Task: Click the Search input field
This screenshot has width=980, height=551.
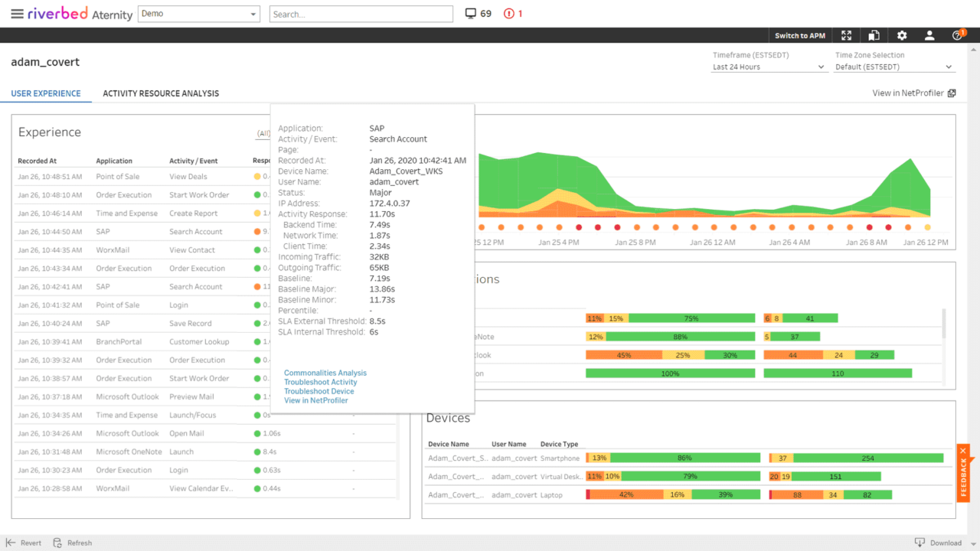Action: pyautogui.click(x=361, y=14)
